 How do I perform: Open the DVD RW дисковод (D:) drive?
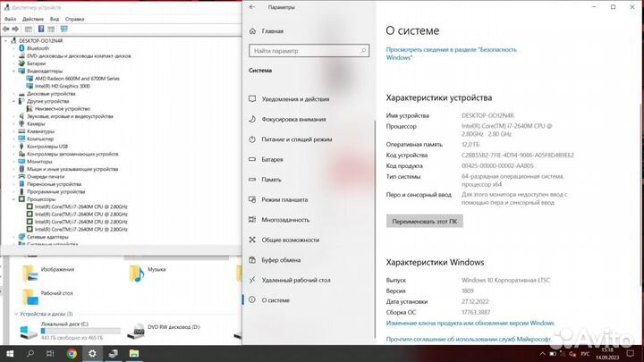[x=164, y=330]
